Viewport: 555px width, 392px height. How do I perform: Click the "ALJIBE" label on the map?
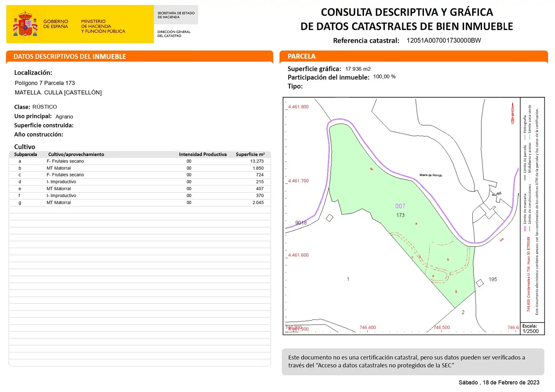point(497,194)
